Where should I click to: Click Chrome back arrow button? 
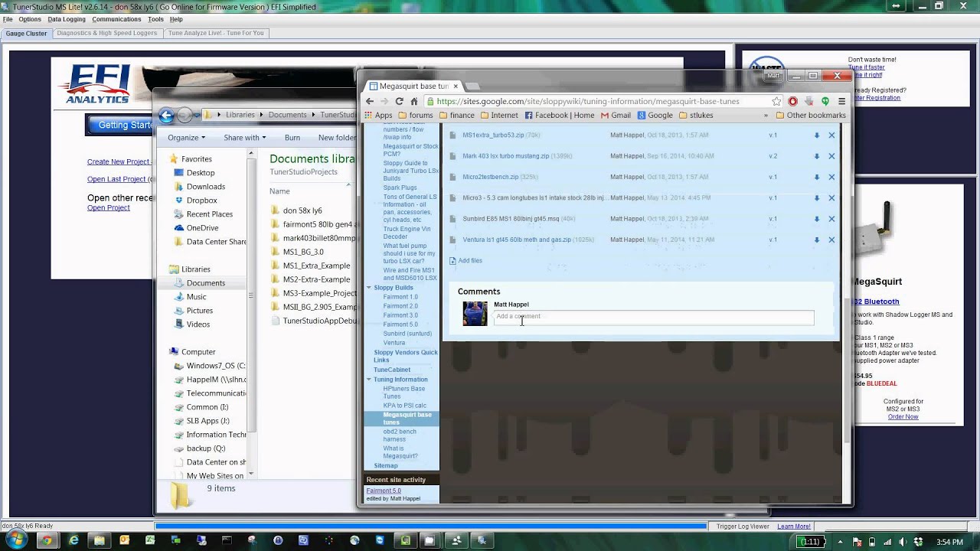click(370, 101)
